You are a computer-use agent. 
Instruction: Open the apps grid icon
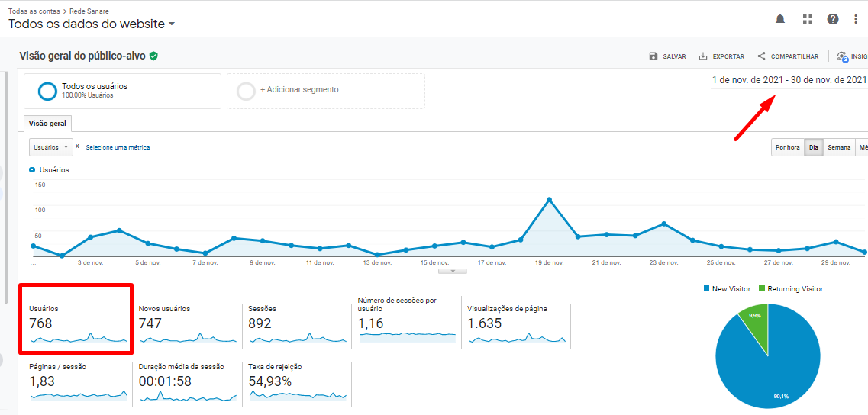808,19
